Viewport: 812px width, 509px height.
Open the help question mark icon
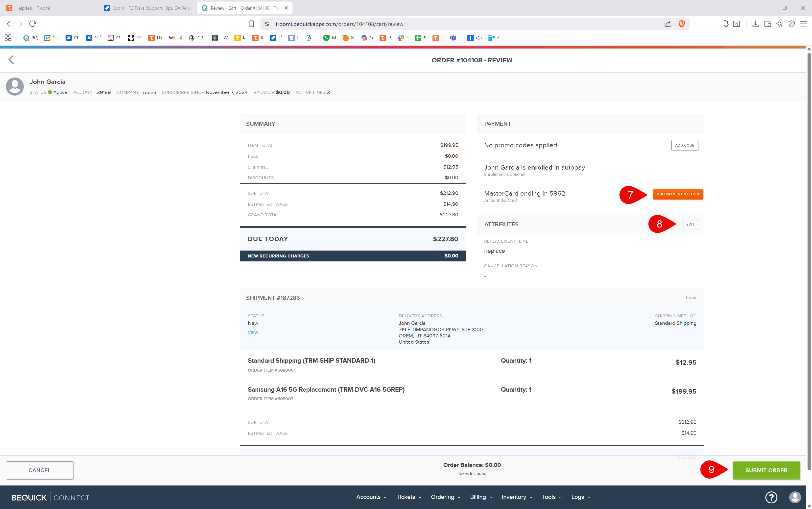(x=771, y=497)
